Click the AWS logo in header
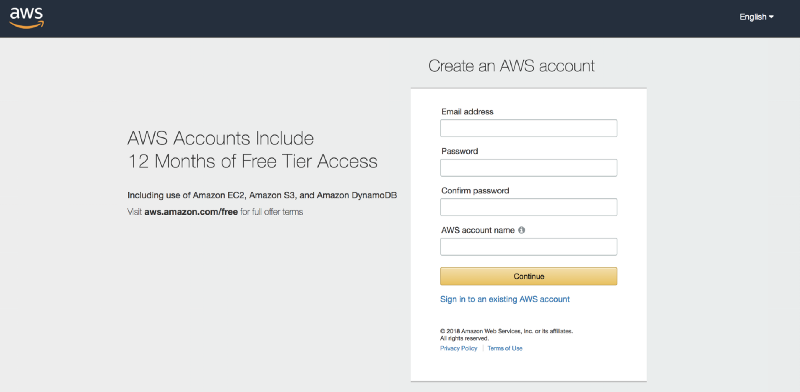Screen dimensions: 800x392 click(27, 17)
